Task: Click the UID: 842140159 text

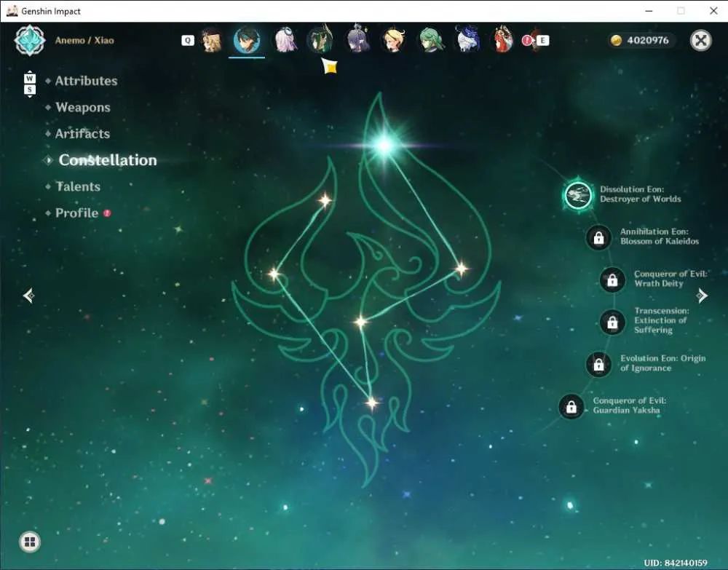Action: (x=676, y=563)
